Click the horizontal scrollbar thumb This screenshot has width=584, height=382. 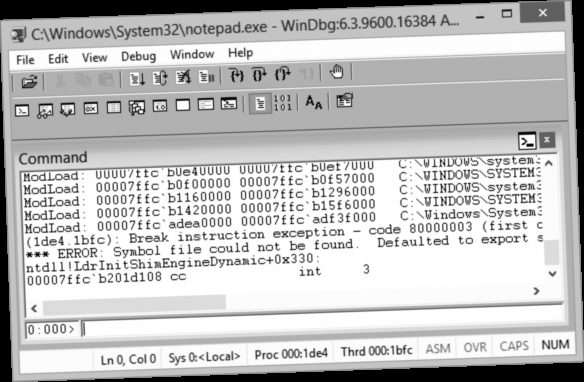134,305
